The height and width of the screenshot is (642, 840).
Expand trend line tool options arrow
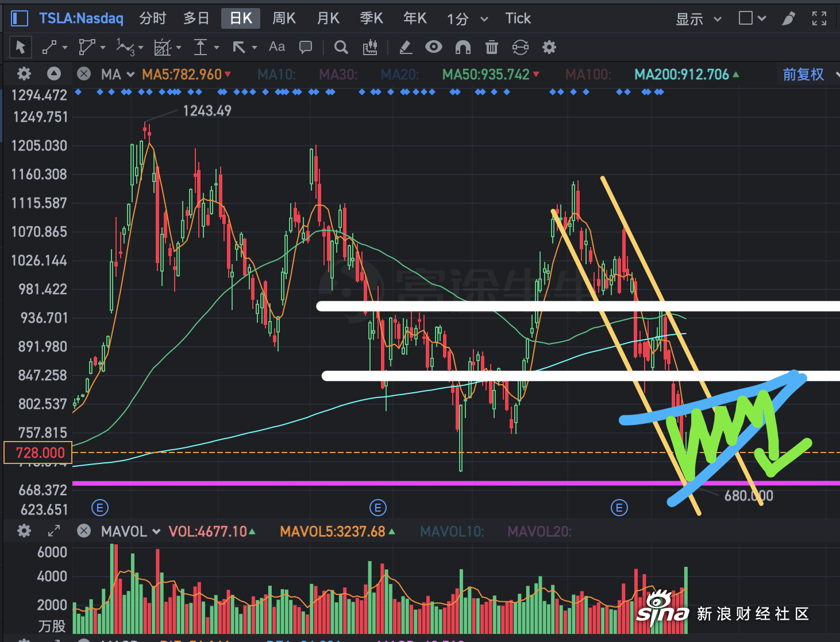[x=65, y=48]
